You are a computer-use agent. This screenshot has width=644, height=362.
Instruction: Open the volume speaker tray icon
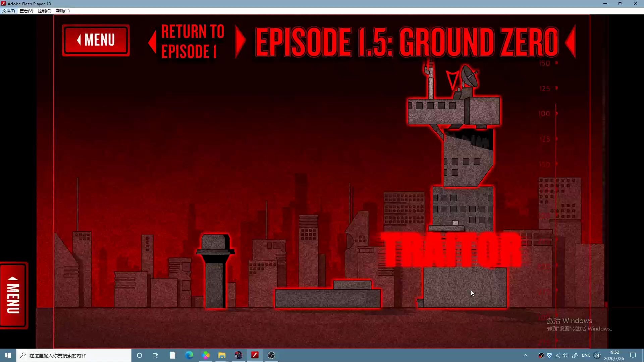click(x=566, y=355)
